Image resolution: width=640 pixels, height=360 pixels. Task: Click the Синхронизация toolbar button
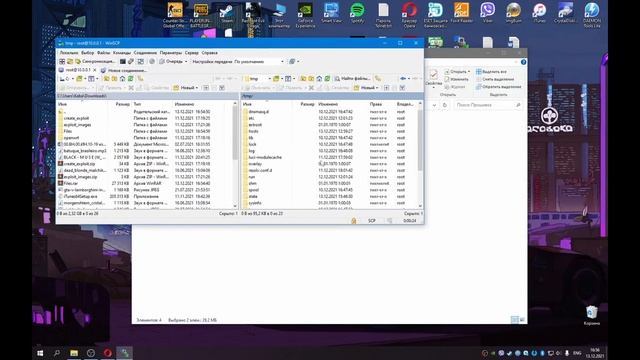[95, 61]
